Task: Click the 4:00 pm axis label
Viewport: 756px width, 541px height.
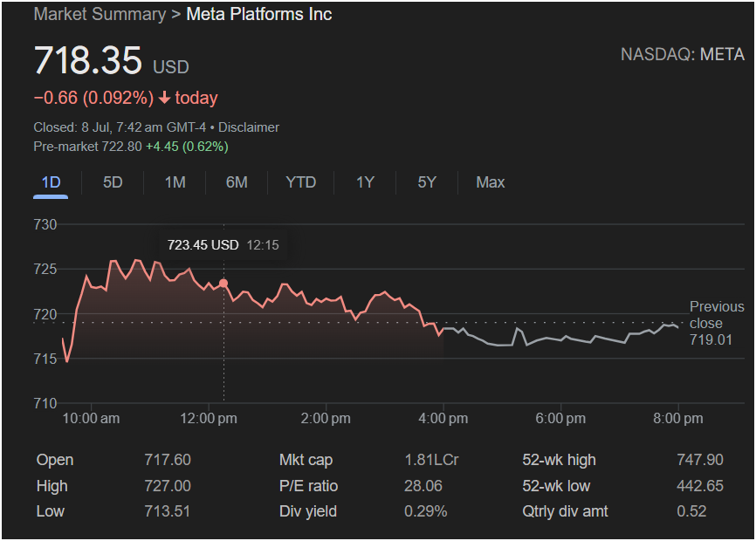Action: 443,419
